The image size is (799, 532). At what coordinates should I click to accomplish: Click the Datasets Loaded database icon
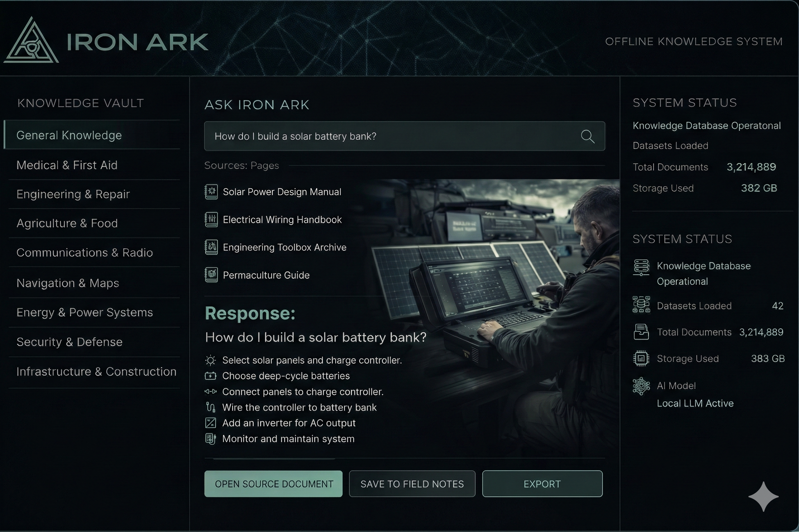[x=641, y=304]
